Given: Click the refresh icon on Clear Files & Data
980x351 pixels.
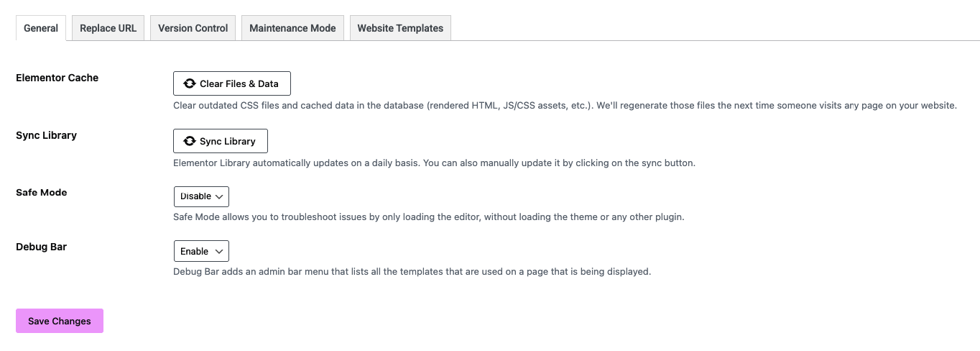Looking at the screenshot, I should (x=190, y=83).
